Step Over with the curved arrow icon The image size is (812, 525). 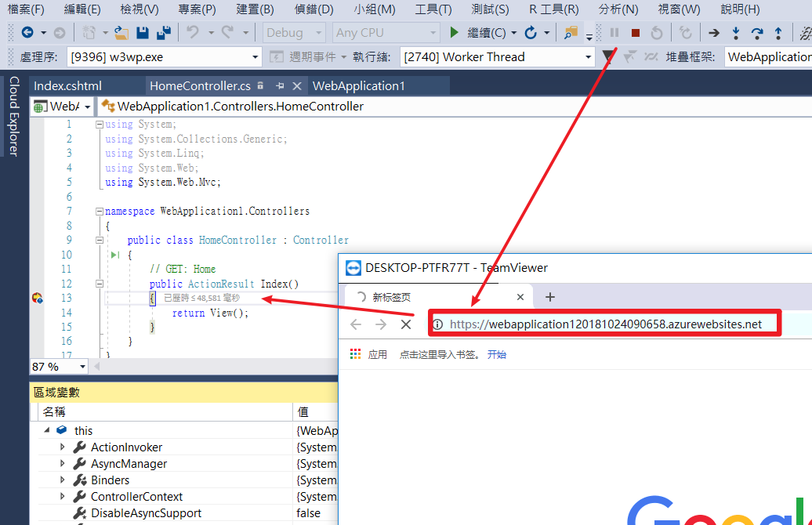click(757, 33)
